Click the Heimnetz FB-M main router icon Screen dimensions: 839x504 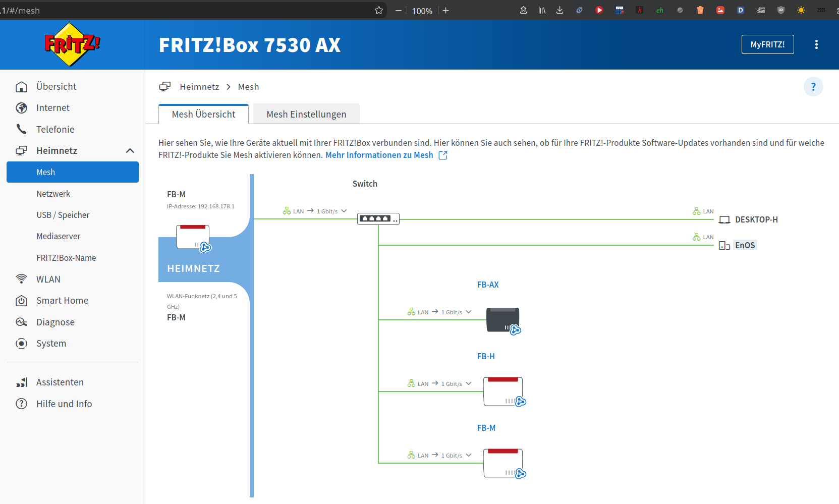click(x=194, y=238)
